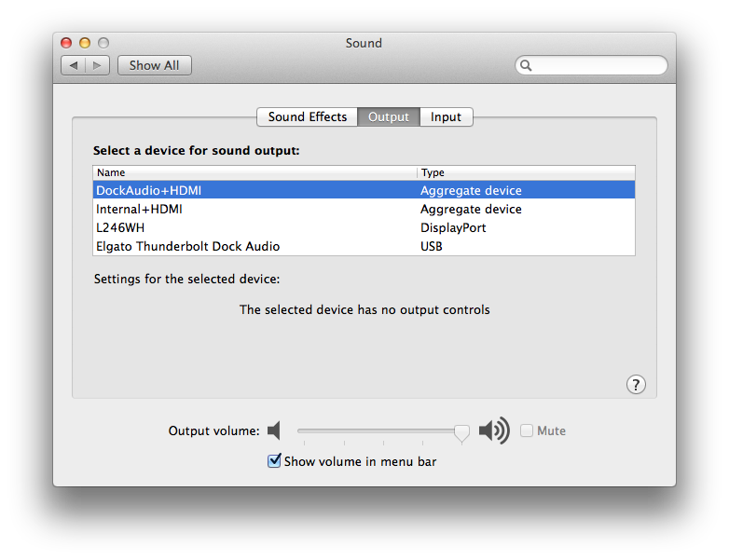Focus the search field in the toolbar
The width and height of the screenshot is (729, 560).
click(x=591, y=65)
